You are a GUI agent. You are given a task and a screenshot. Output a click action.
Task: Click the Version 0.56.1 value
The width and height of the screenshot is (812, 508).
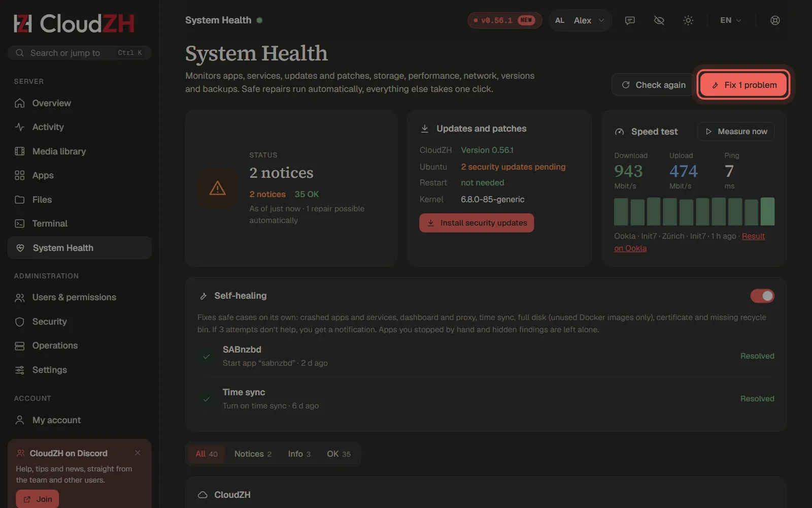[x=487, y=150]
